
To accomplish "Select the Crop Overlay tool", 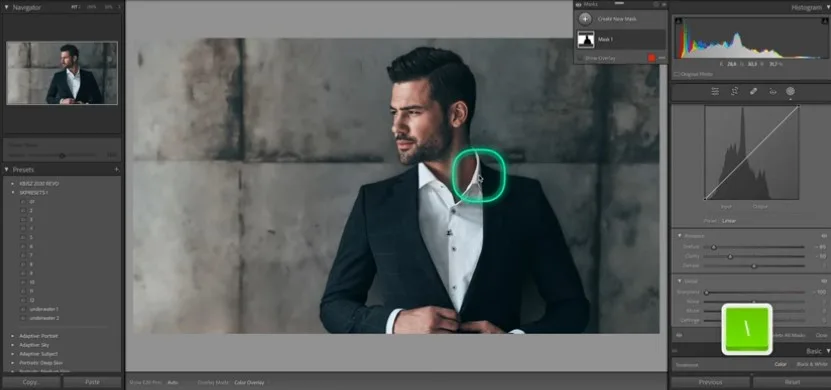I will click(x=734, y=91).
